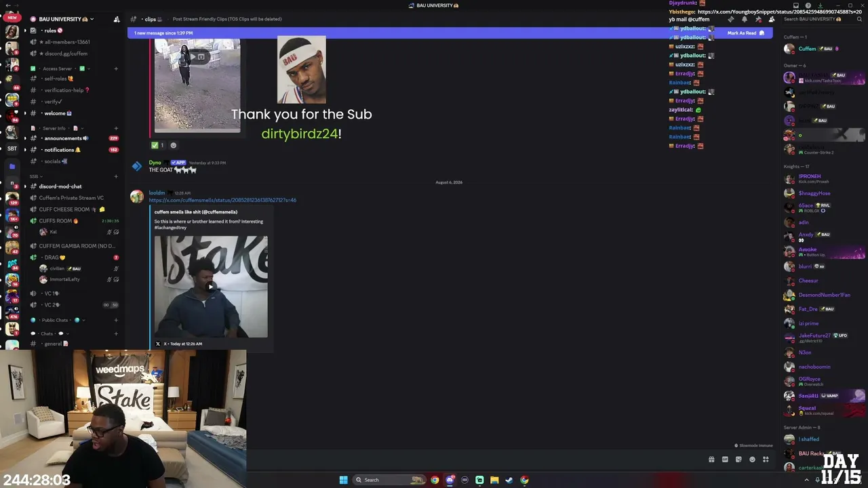Open the Discord help icon

click(808, 5)
